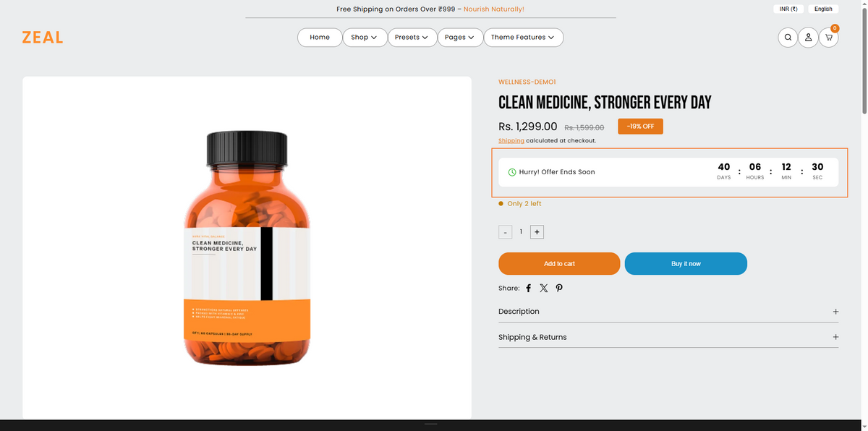Share product on X (Twitter)
868x431 pixels.
[x=544, y=288]
